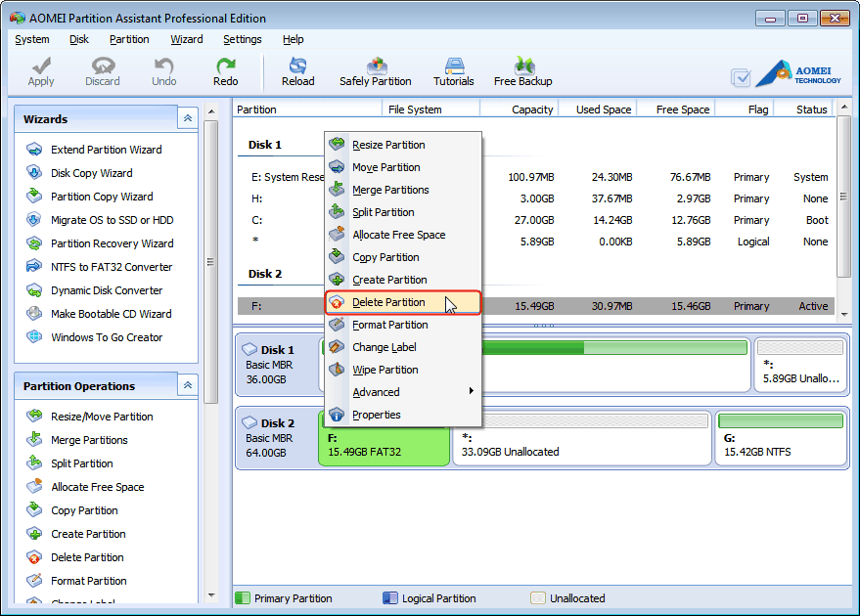Collapse the Partition Operations panel
This screenshot has height=616, width=860.
[x=187, y=385]
